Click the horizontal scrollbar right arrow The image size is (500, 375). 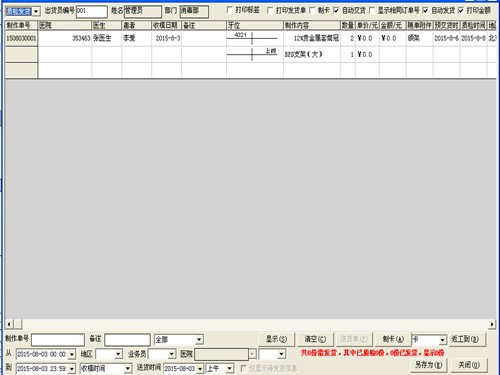(x=492, y=324)
